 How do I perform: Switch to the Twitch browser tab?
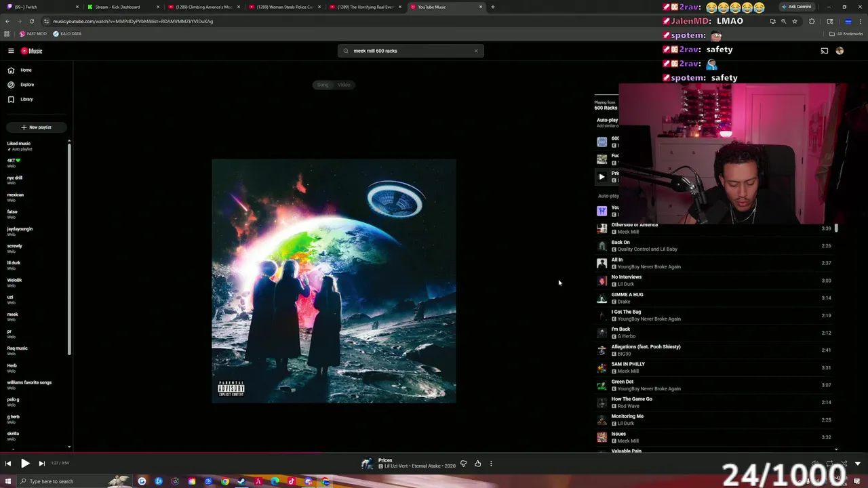(42, 7)
